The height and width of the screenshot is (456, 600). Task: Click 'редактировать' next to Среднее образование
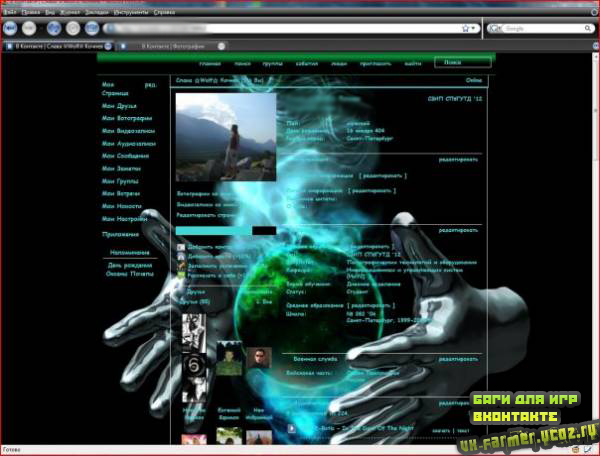point(371,306)
